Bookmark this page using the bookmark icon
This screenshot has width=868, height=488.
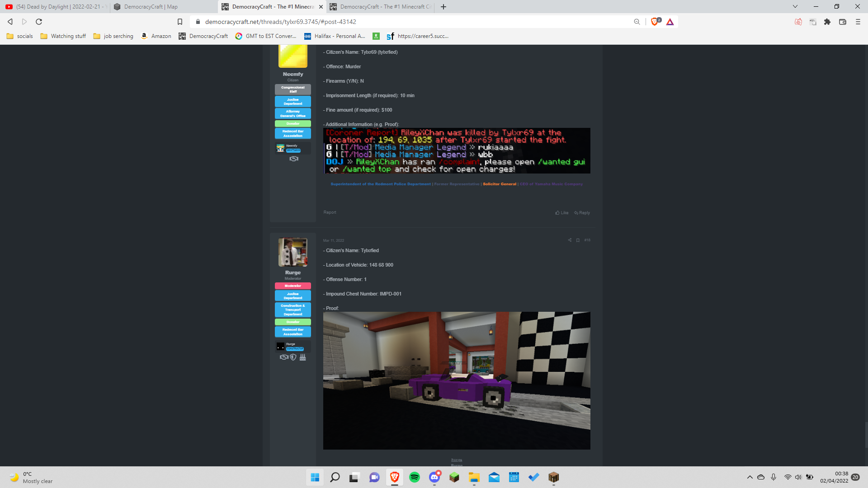(180, 22)
